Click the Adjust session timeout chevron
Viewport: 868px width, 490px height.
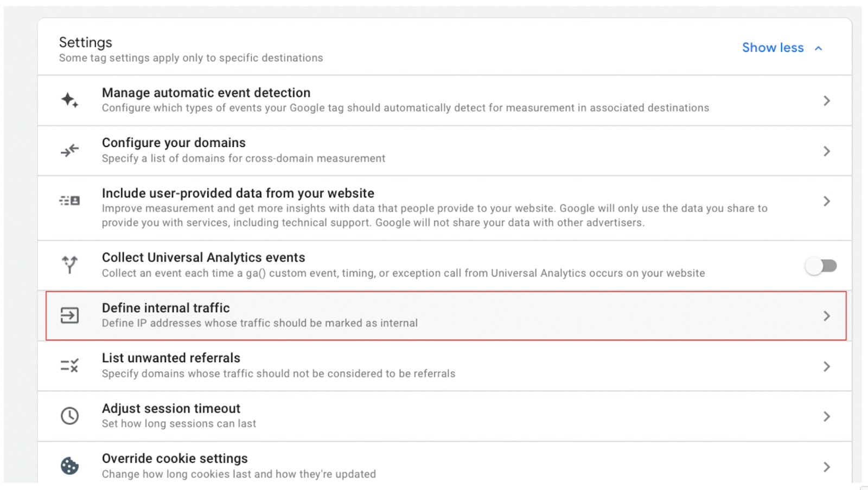coord(826,416)
